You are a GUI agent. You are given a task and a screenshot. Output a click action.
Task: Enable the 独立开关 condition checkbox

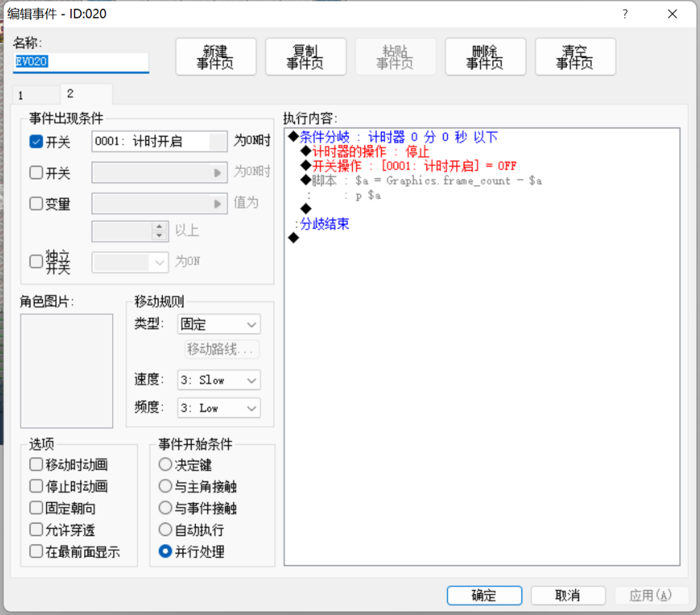[36, 261]
